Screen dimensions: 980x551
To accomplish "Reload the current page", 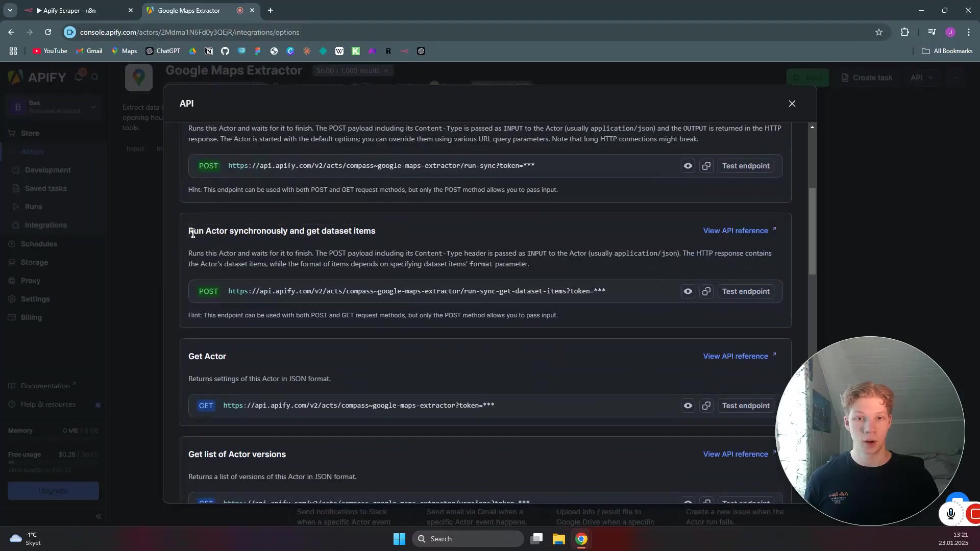I will [48, 32].
